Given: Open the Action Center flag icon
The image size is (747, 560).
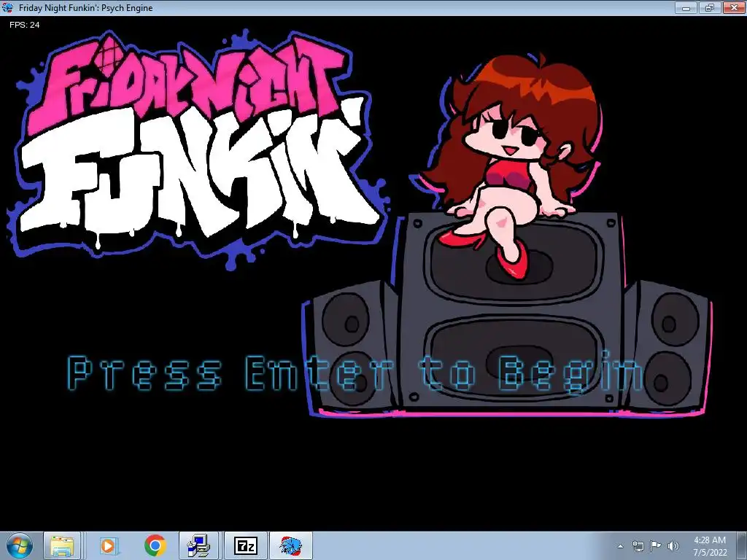Looking at the screenshot, I should point(656,545).
